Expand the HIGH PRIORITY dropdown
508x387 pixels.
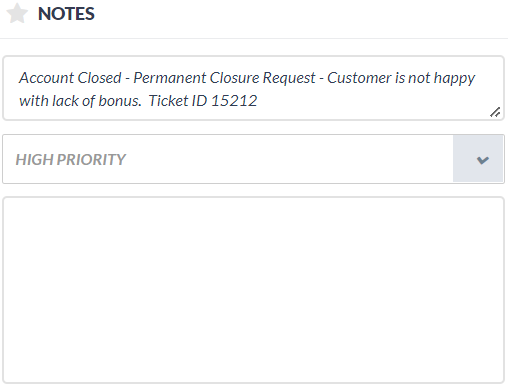coord(253,159)
